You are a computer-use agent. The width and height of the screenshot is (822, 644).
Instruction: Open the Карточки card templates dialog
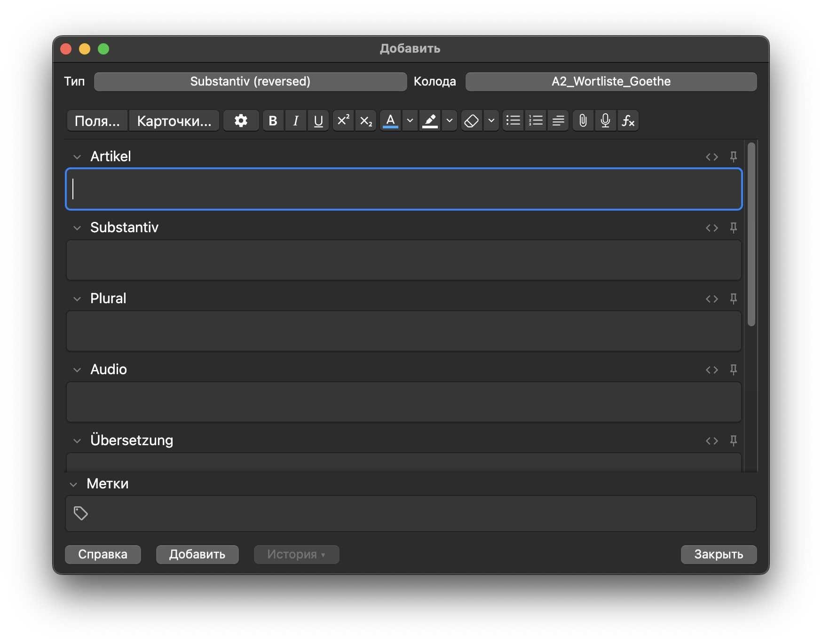click(x=174, y=121)
